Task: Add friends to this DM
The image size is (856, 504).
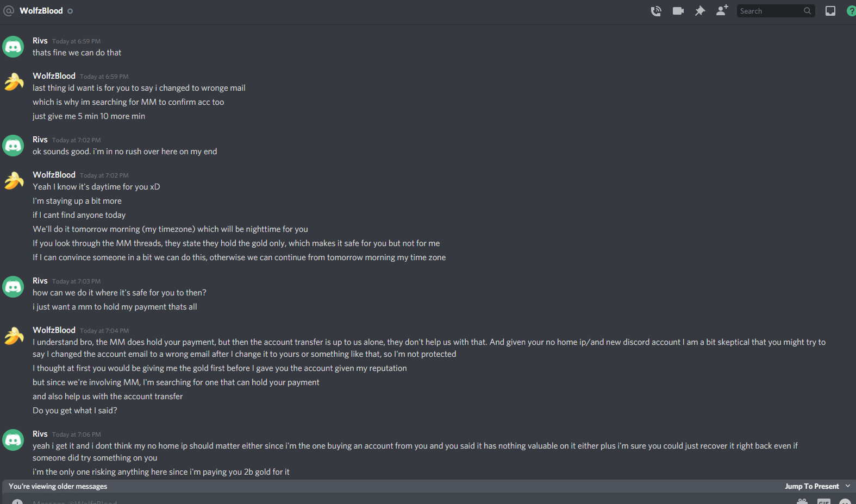Action: [722, 10]
